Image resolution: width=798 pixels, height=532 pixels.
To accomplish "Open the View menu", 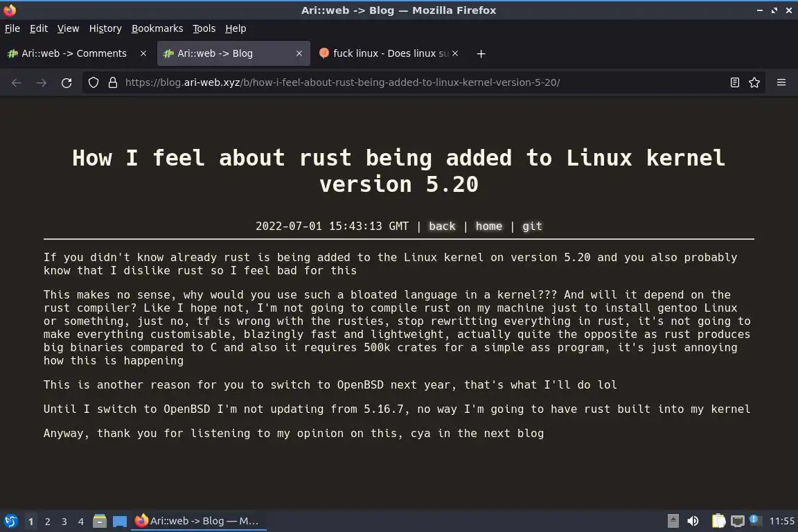I will pos(68,28).
